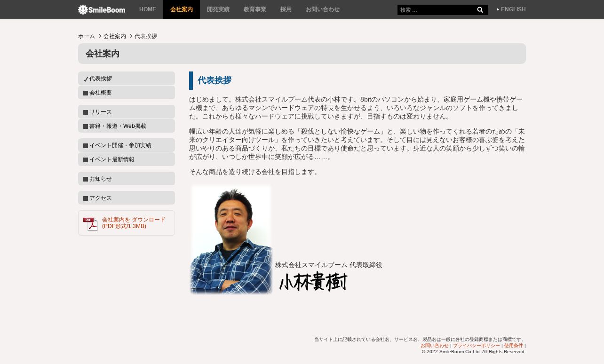Click the 株式会社スマイルブーム 代表取締役 caption

point(329,265)
